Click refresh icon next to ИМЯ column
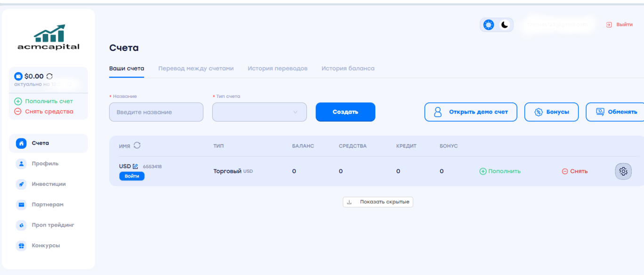The height and width of the screenshot is (275, 644). 137,146
